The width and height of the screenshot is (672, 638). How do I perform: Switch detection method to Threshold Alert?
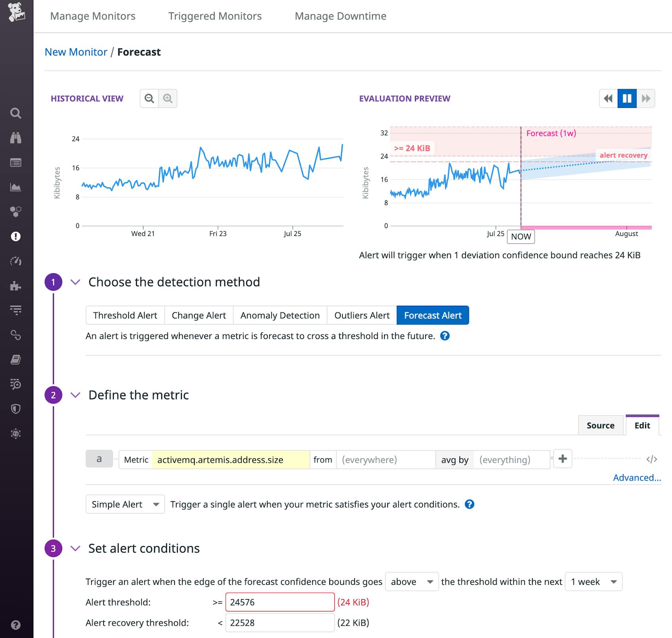(x=125, y=315)
